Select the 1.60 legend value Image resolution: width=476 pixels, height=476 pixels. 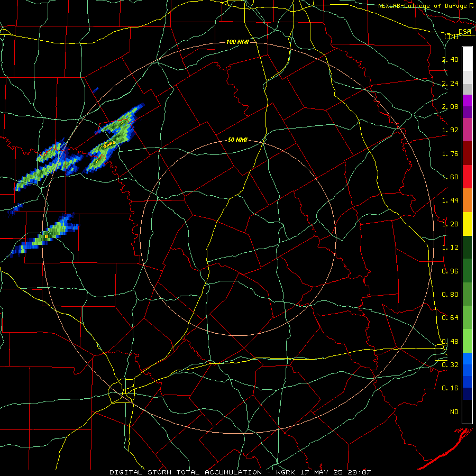[x=450, y=177]
